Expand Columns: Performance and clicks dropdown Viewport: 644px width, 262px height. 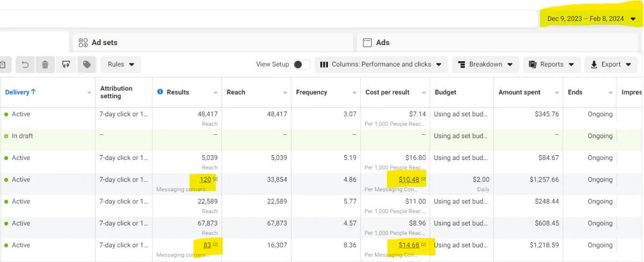pos(381,64)
